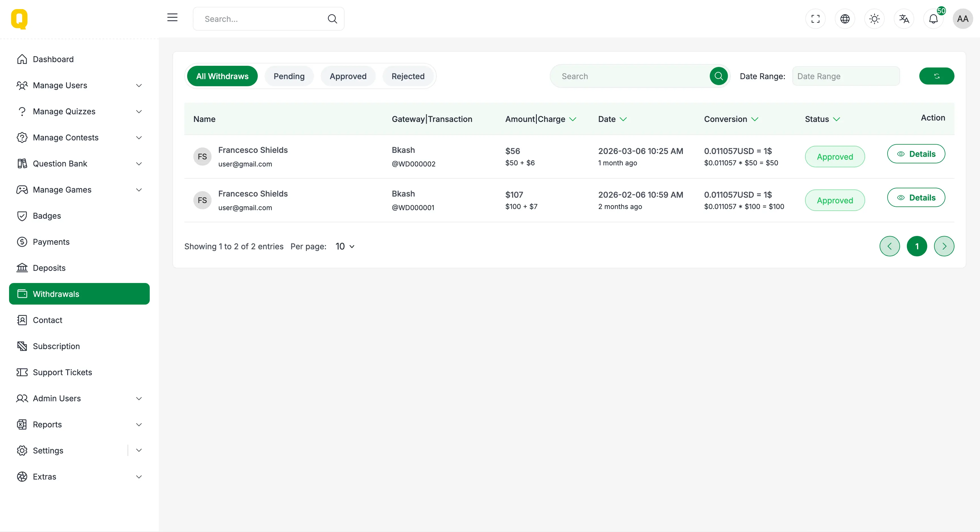Click the yellow Q logo
Viewport: 980px width, 532px height.
[x=19, y=19]
